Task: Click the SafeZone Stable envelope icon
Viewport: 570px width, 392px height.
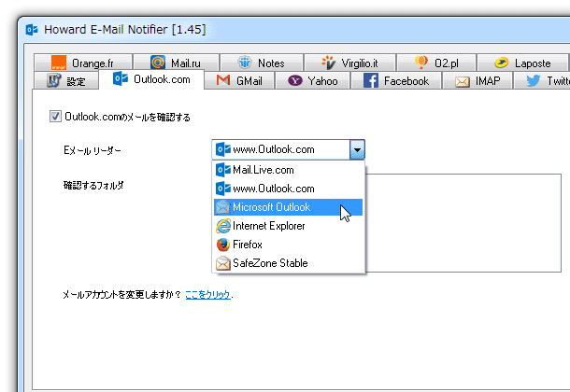Action: [x=222, y=263]
